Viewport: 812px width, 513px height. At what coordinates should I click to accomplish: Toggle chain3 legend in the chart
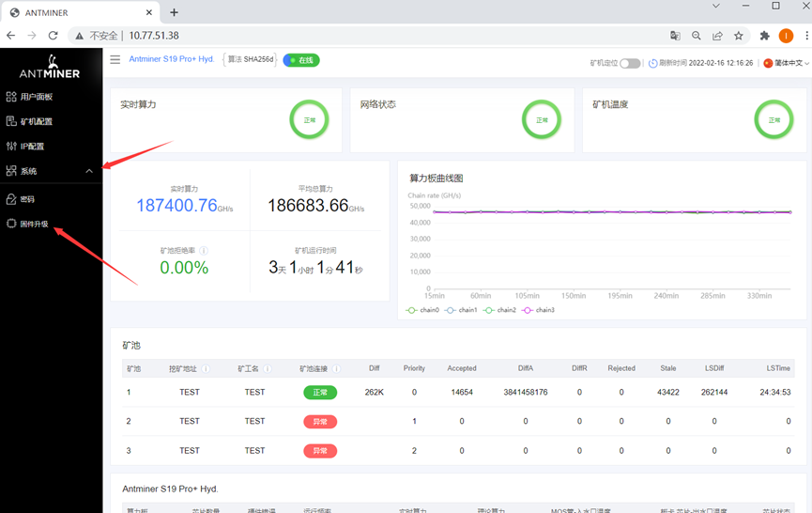[538, 310]
